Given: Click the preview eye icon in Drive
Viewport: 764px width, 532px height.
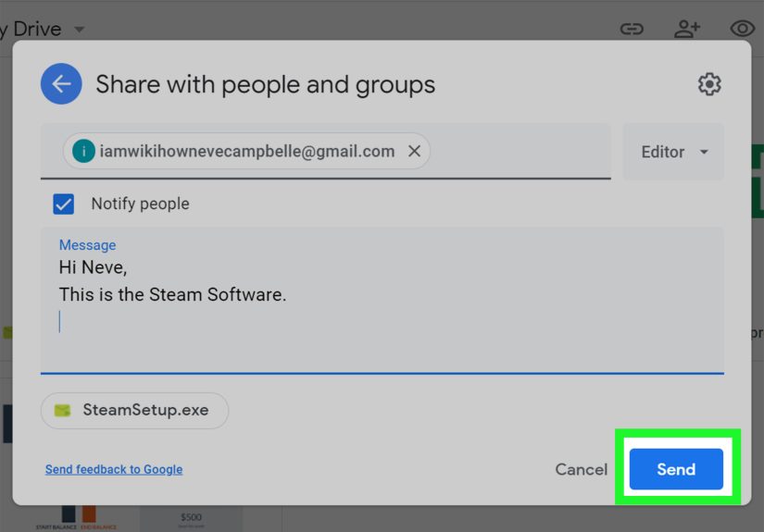Looking at the screenshot, I should click(742, 29).
